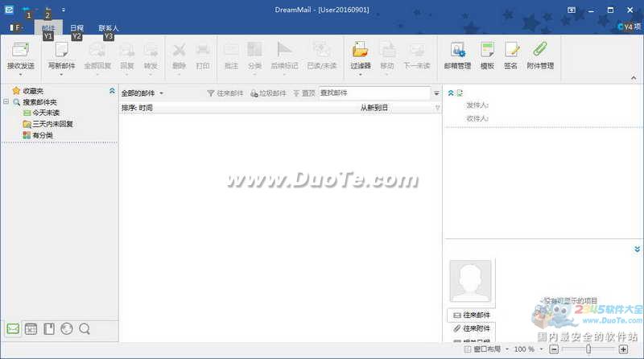644x359 pixels.
Task: Click the 删除 delete icon
Action: [x=179, y=50]
